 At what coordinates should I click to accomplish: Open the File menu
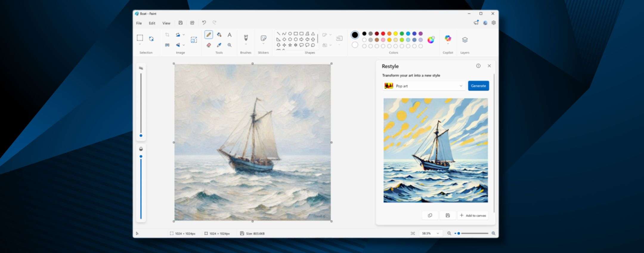coord(139,23)
